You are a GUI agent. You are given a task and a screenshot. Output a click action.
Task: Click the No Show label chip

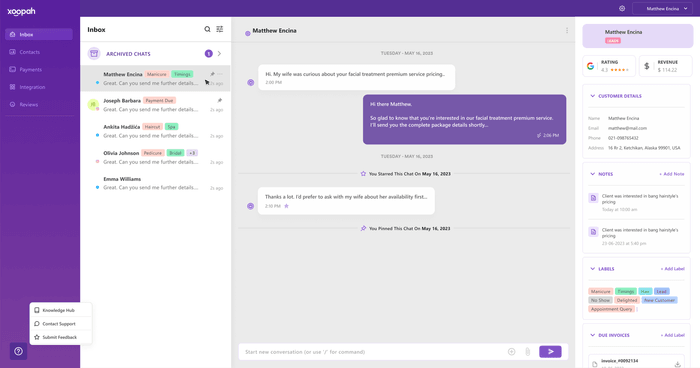click(600, 300)
